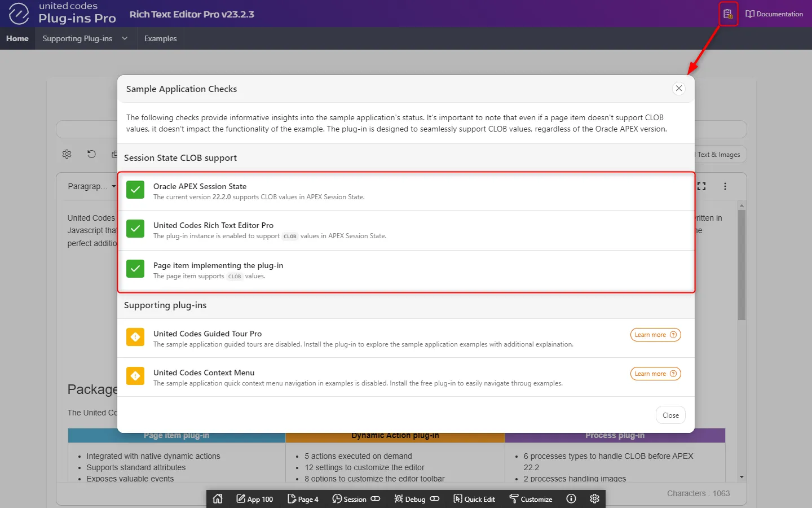Click 'United Codes Context Menu' row title
The image size is (812, 508).
pyautogui.click(x=204, y=373)
